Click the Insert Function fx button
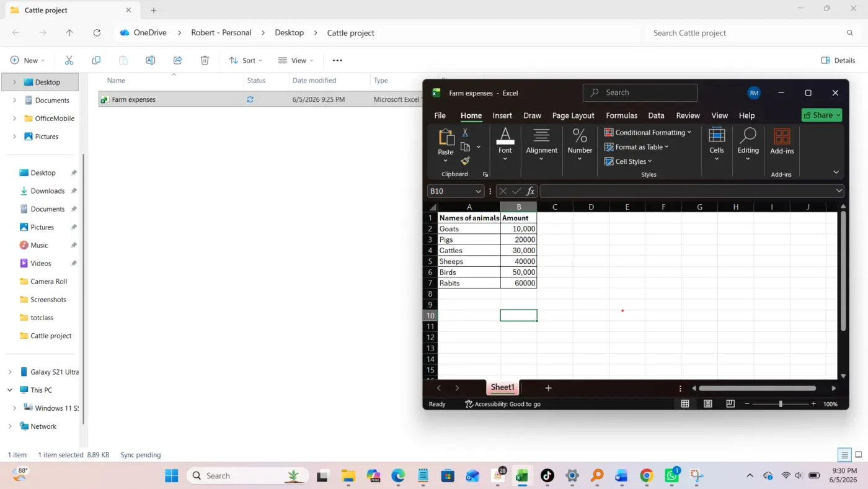Image resolution: width=868 pixels, height=489 pixels. coord(531,191)
